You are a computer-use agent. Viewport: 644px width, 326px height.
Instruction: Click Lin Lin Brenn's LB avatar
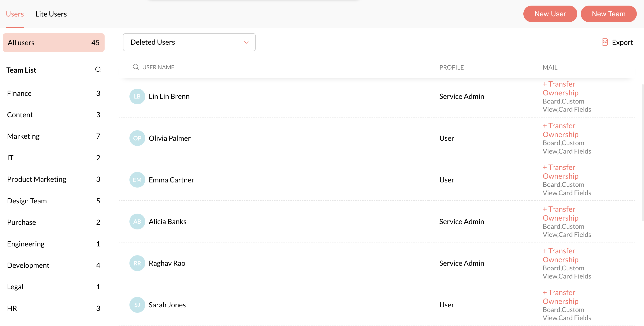tap(137, 96)
